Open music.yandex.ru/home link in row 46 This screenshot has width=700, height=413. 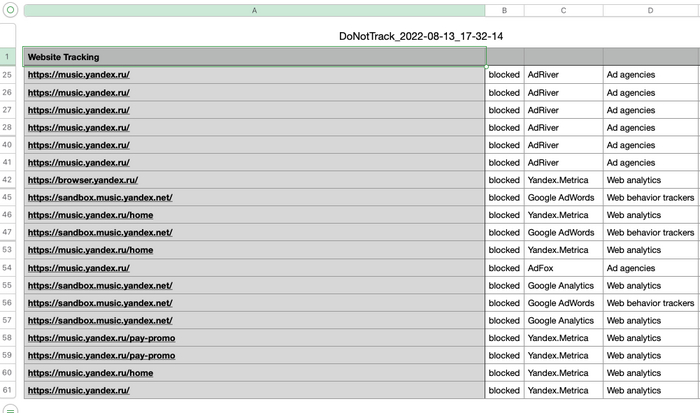tap(90, 215)
